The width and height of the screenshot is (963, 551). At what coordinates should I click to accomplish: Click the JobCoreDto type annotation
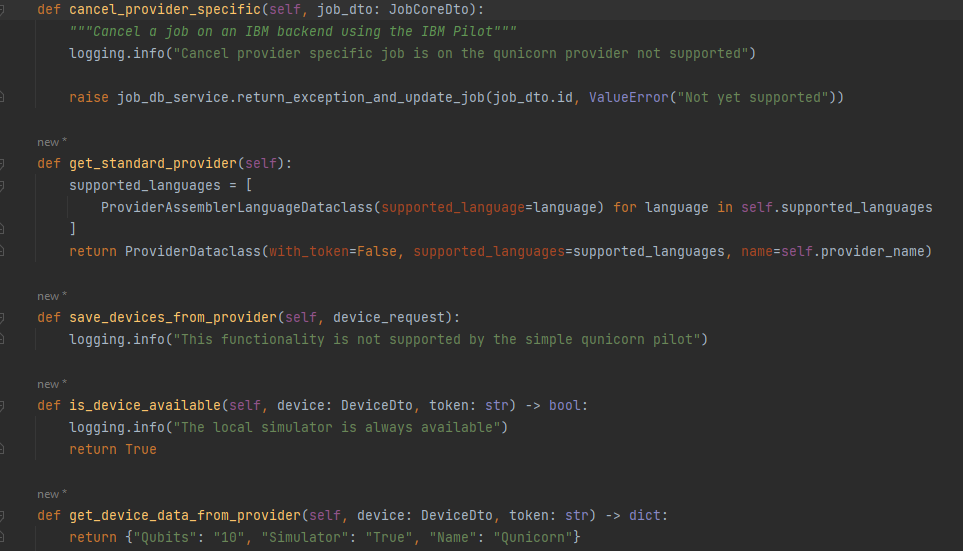[429, 10]
